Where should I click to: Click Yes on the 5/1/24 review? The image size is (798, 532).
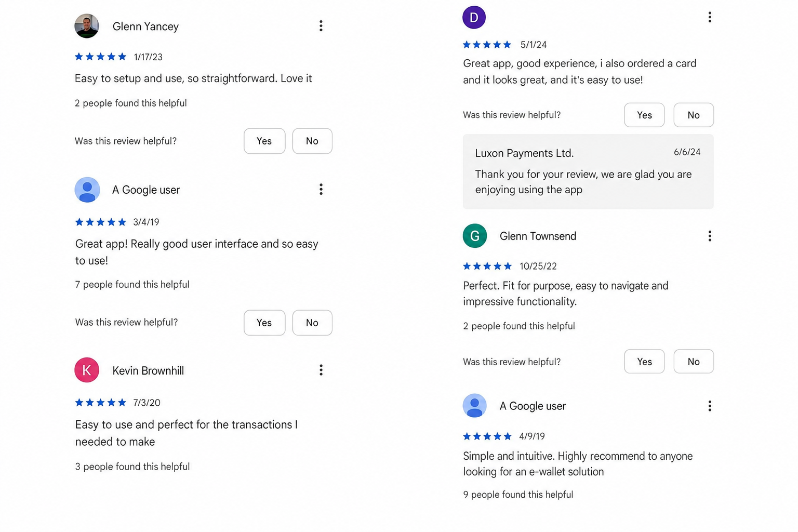pos(644,115)
